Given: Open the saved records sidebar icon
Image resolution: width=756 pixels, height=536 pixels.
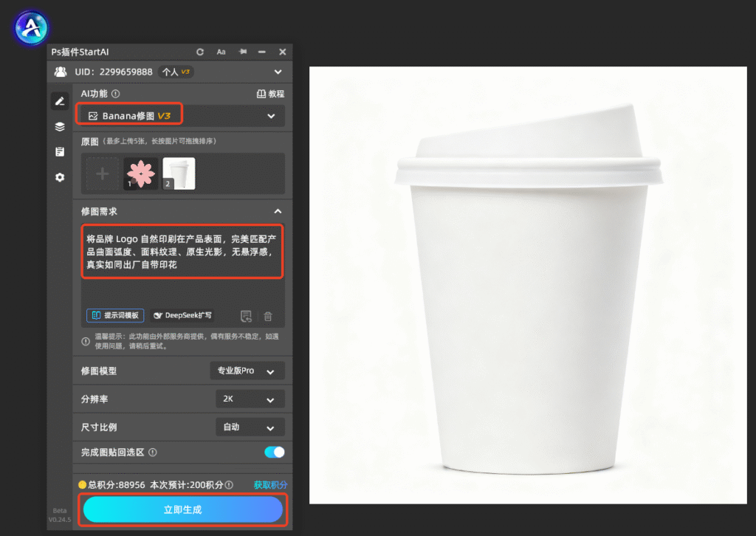Looking at the screenshot, I should (x=60, y=152).
